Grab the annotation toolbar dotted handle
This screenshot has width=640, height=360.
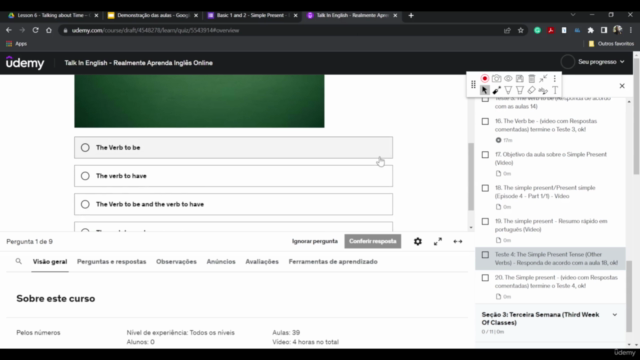(473, 84)
